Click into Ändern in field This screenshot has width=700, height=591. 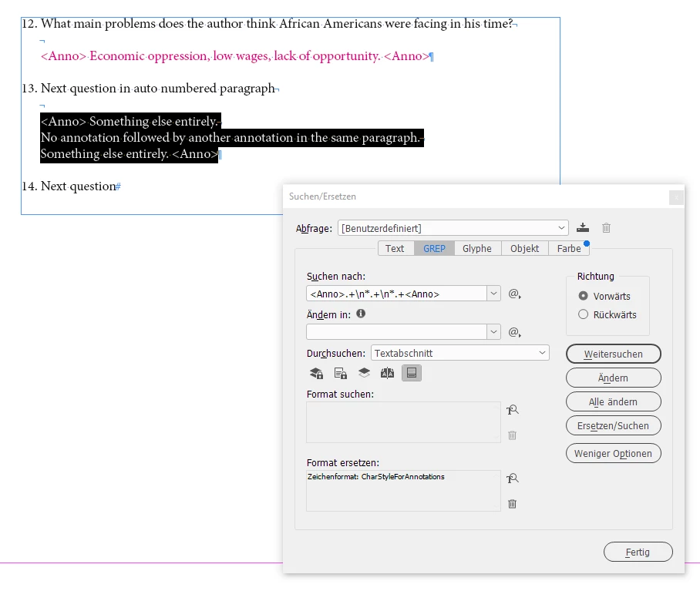coord(396,332)
